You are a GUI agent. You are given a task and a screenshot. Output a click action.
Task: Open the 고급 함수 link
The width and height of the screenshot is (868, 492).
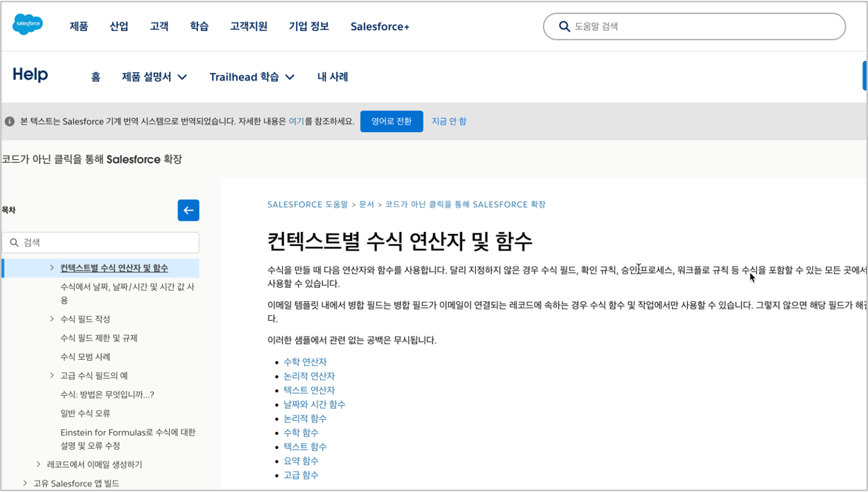(301, 475)
